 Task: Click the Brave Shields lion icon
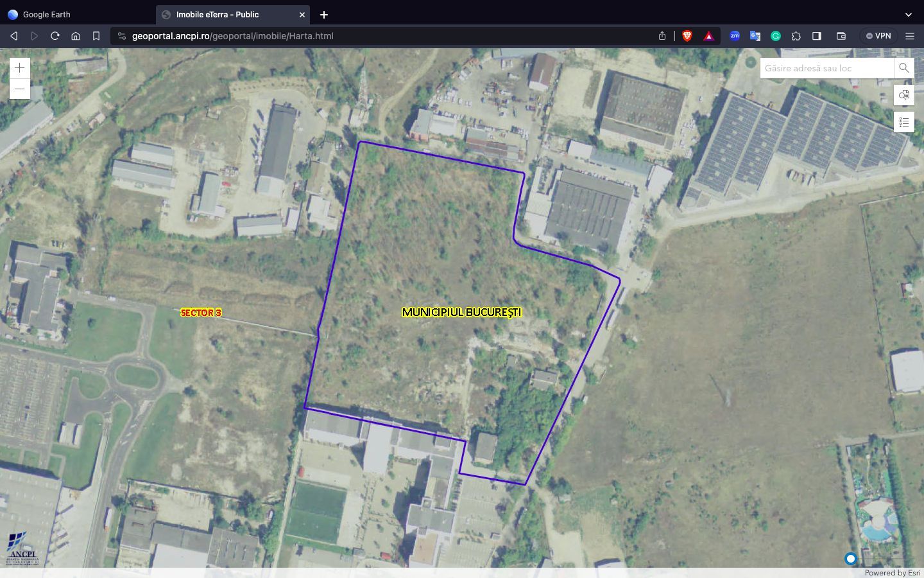pyautogui.click(x=687, y=36)
